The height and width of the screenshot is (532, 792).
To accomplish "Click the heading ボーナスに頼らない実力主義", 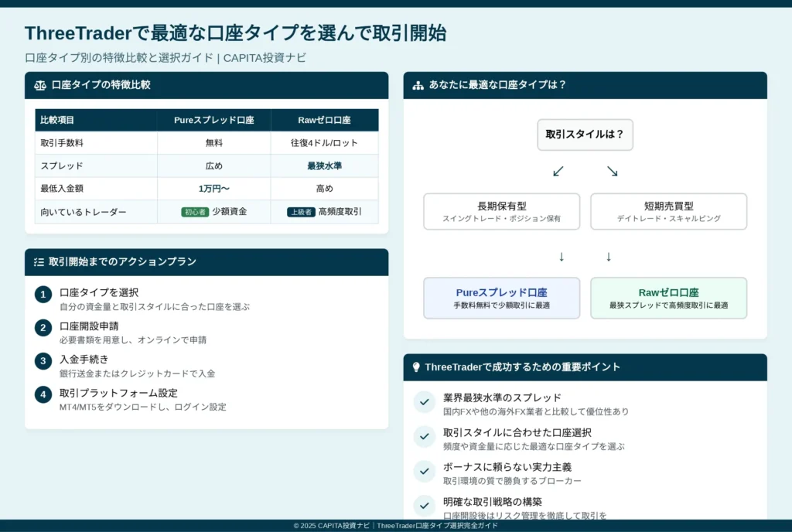I will (x=507, y=467).
